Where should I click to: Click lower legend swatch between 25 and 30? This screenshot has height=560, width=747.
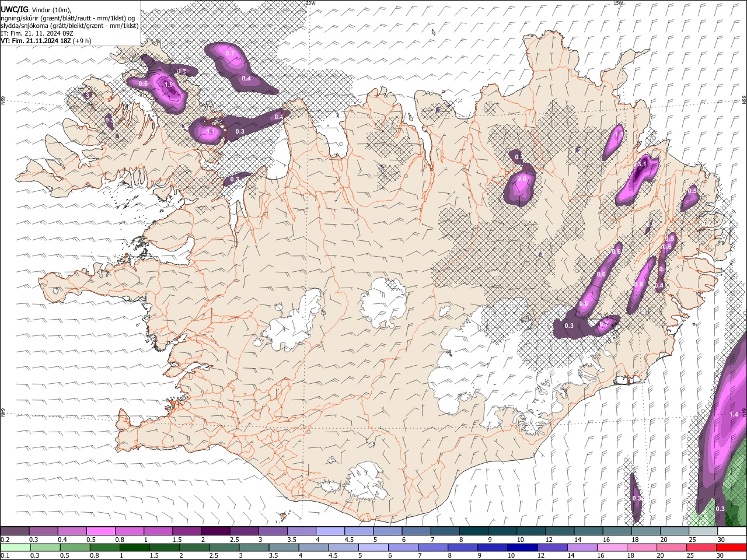click(x=700, y=547)
